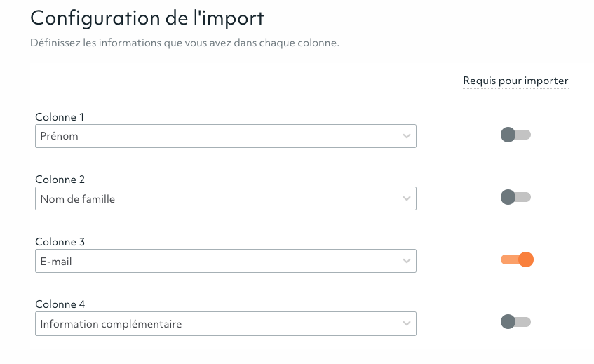The height and width of the screenshot is (364, 594).
Task: Click the chevron arrow in the Nom de famille dropdown
Action: 407,198
